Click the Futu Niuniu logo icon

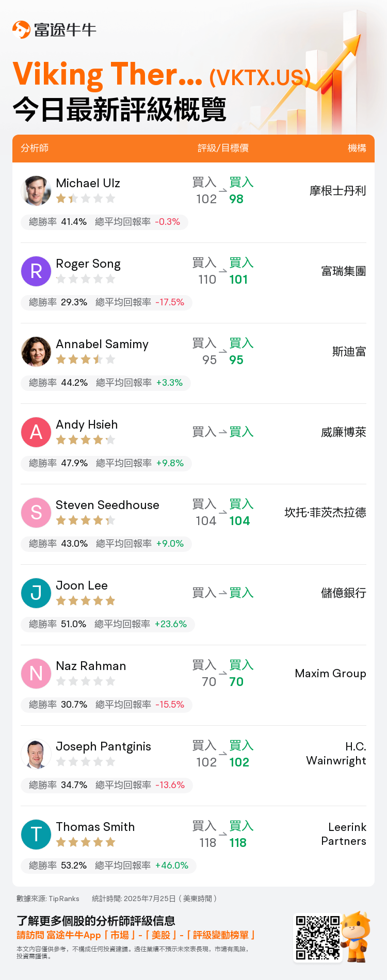21,29
